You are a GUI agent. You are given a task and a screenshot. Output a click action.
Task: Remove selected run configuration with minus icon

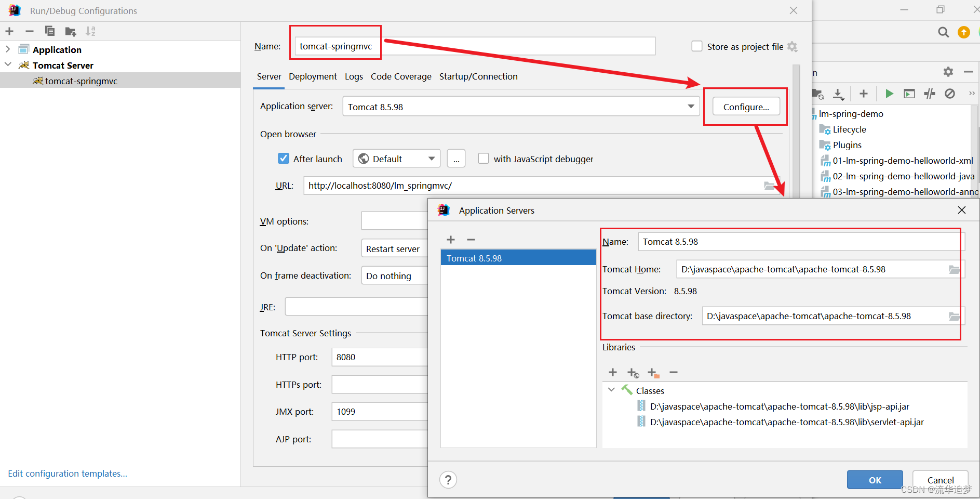point(30,31)
